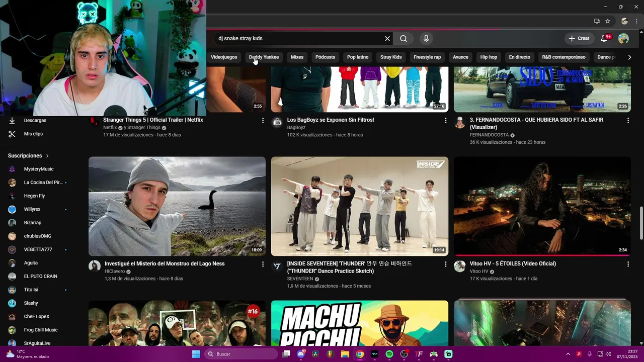Select the En directo filter chip

coord(520,57)
